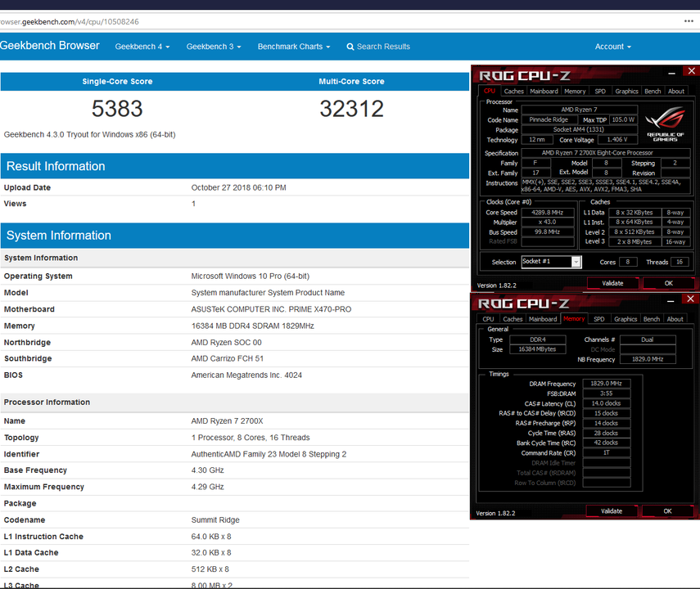Select CPU tab in upper CPU-Z window
Image resolution: width=700 pixels, height=589 pixels.
point(490,91)
